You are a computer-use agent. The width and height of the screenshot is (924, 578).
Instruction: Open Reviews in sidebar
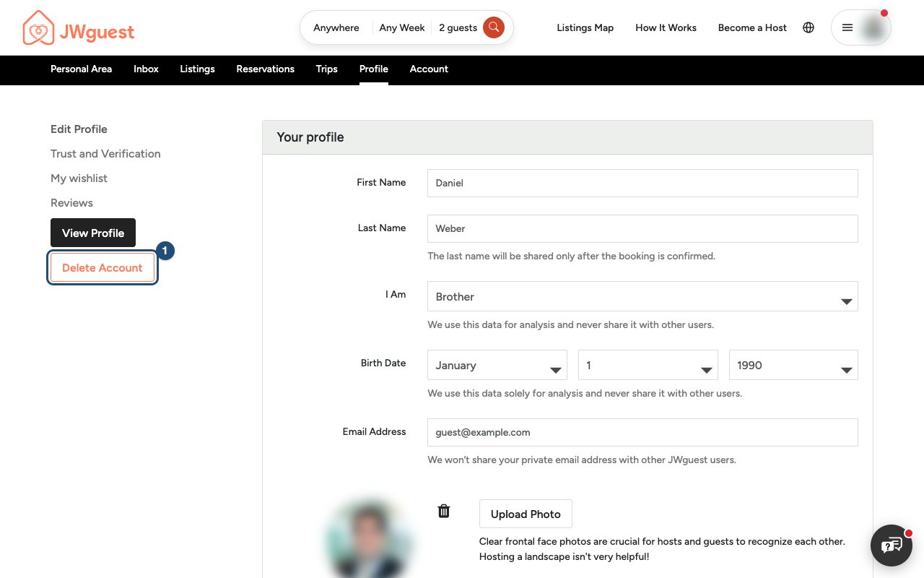(71, 203)
